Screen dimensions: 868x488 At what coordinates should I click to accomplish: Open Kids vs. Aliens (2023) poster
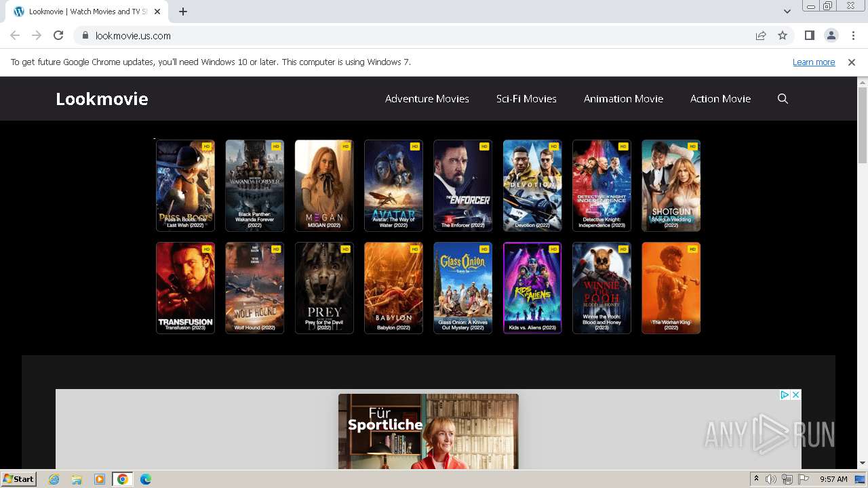(x=532, y=288)
